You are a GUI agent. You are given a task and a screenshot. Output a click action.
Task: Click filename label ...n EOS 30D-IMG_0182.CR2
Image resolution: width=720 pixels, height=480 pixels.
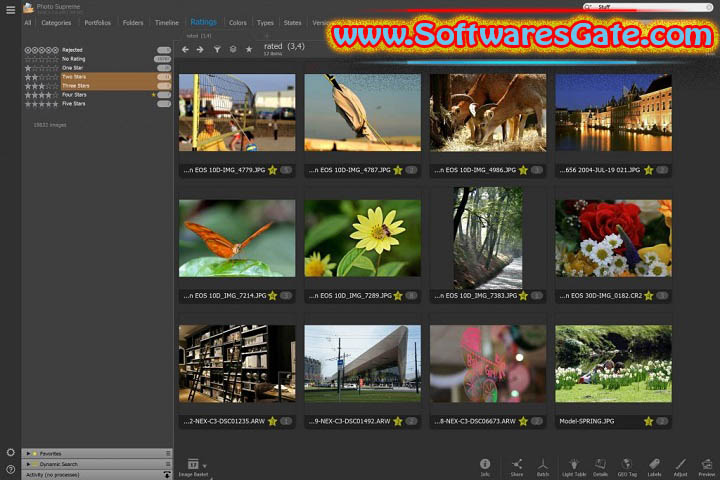(x=601, y=295)
